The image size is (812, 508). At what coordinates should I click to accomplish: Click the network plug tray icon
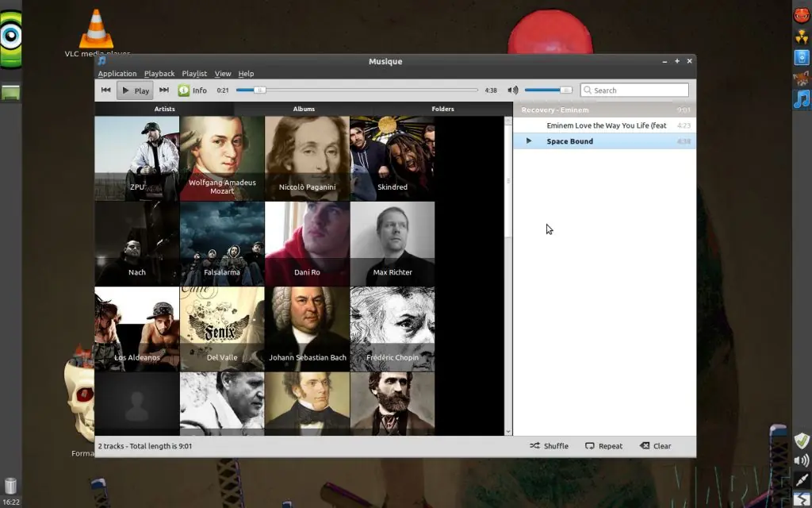click(802, 479)
